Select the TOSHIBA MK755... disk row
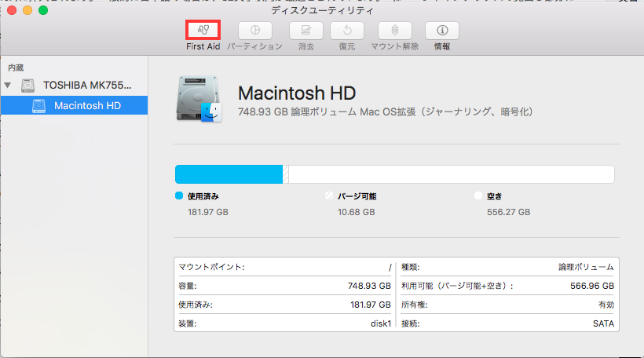This screenshot has width=644, height=358. pos(74,86)
